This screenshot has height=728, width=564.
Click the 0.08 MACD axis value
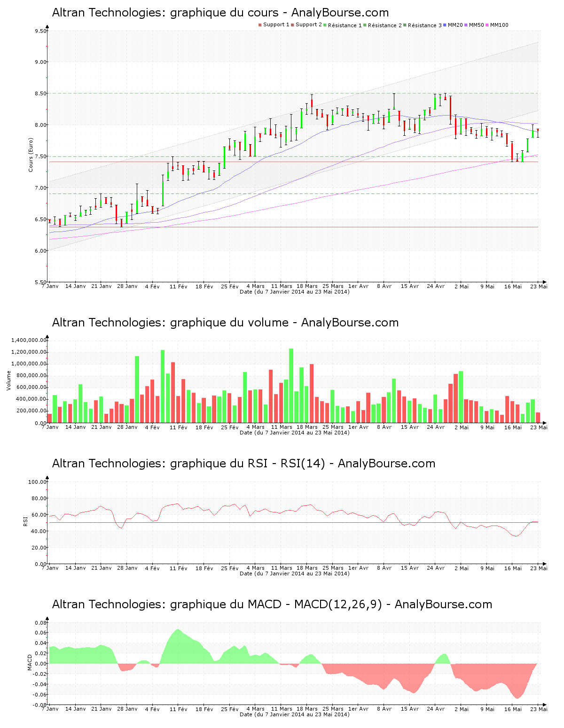click(40, 623)
